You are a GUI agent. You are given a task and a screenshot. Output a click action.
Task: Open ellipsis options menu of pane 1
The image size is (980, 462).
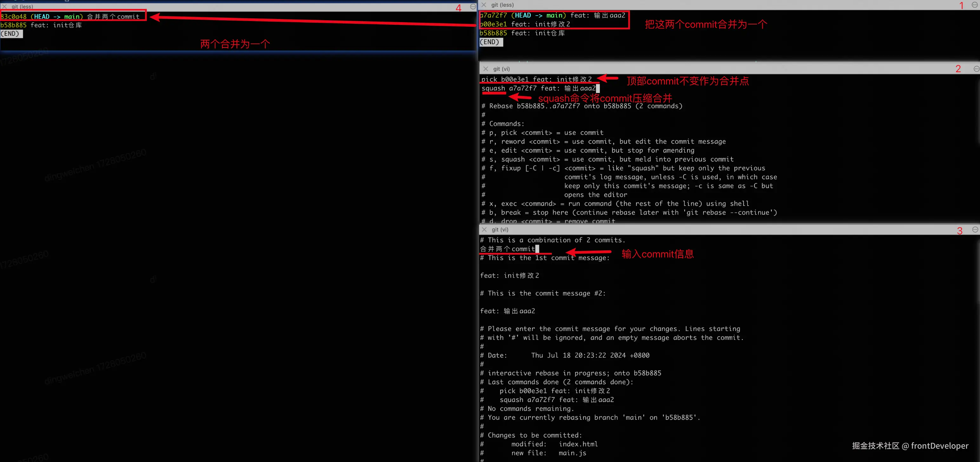coord(974,5)
